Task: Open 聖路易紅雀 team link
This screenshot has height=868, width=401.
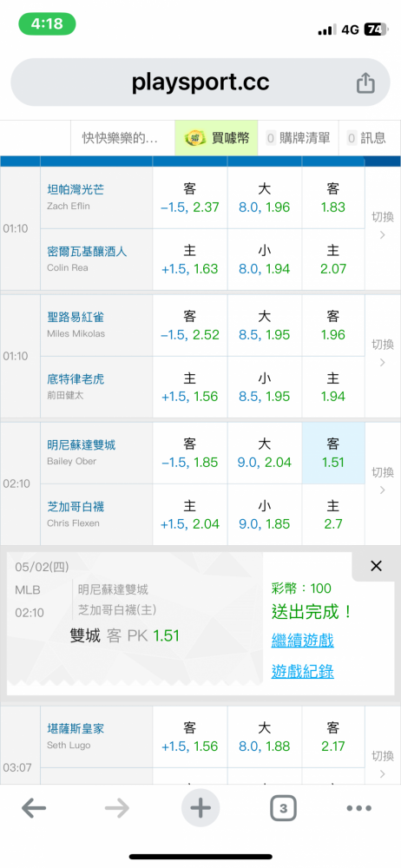Action: pyautogui.click(x=76, y=317)
